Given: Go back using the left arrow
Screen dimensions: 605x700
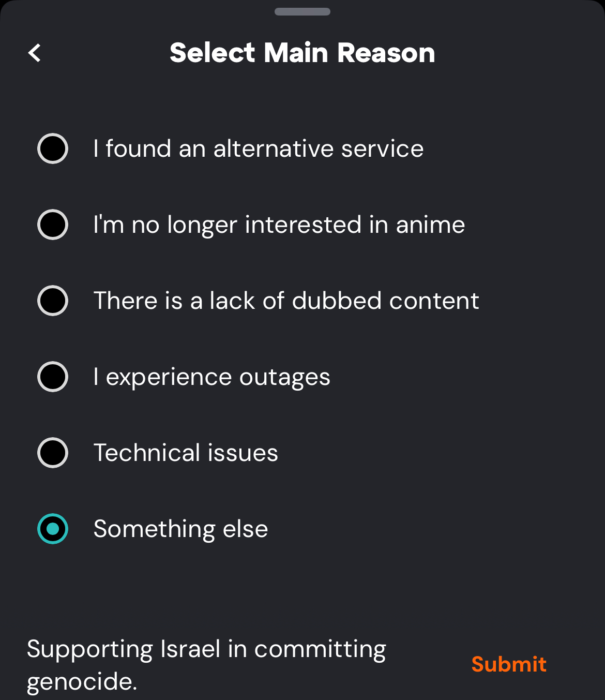Looking at the screenshot, I should [x=35, y=53].
